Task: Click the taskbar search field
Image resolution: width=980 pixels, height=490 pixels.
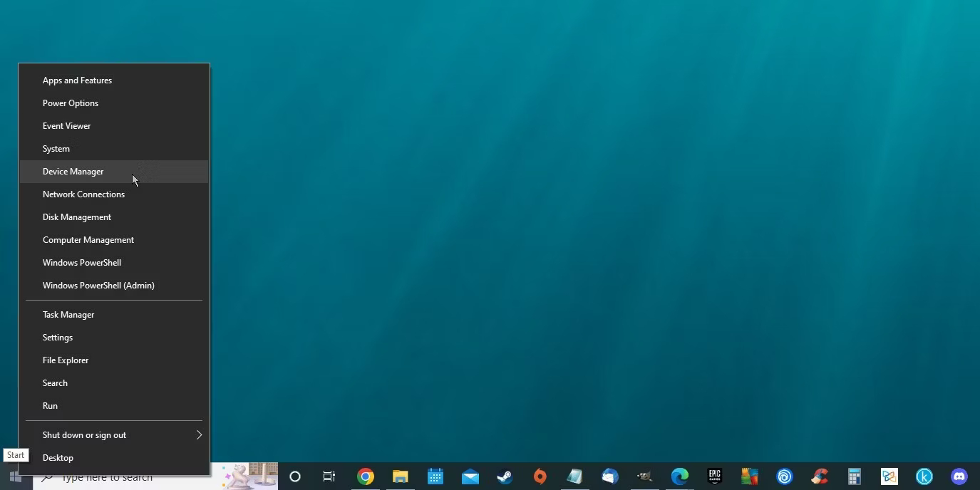Action: tap(155, 476)
